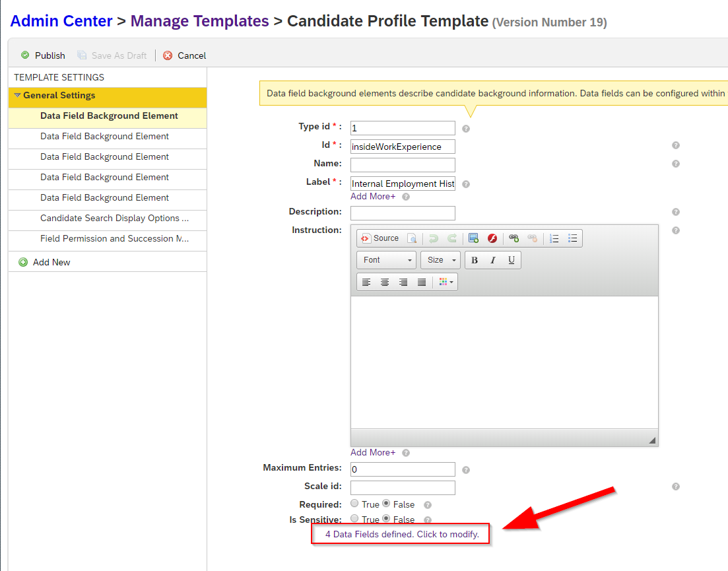Open the Size dropdown

click(x=441, y=260)
